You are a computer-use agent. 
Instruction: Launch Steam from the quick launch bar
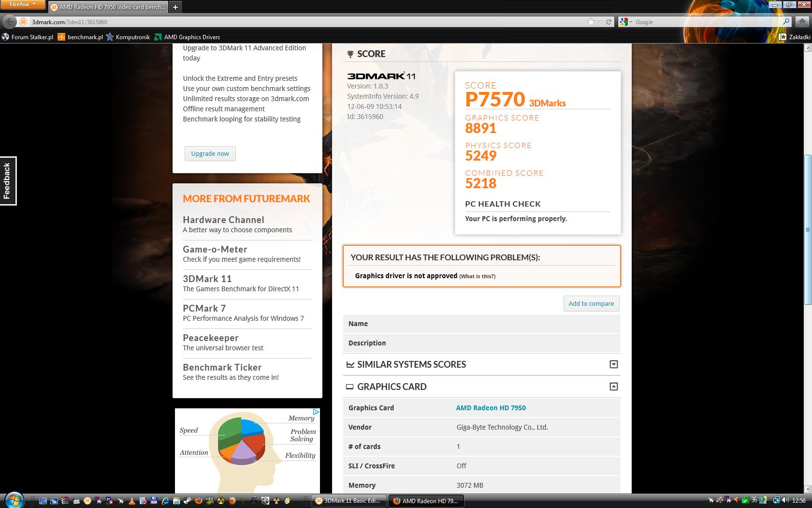pyautogui.click(x=188, y=501)
